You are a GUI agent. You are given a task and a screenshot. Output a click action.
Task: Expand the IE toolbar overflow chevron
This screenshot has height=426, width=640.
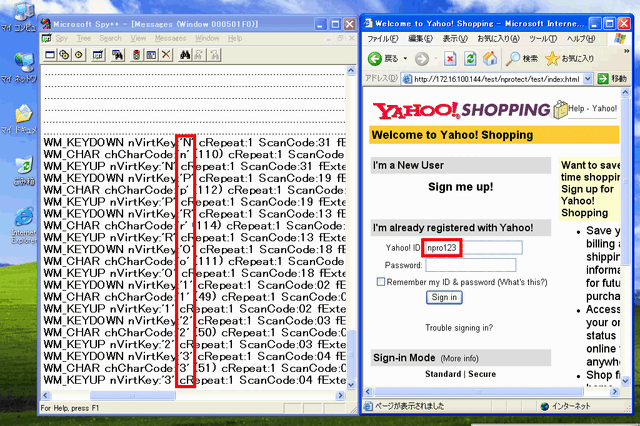click(627, 51)
